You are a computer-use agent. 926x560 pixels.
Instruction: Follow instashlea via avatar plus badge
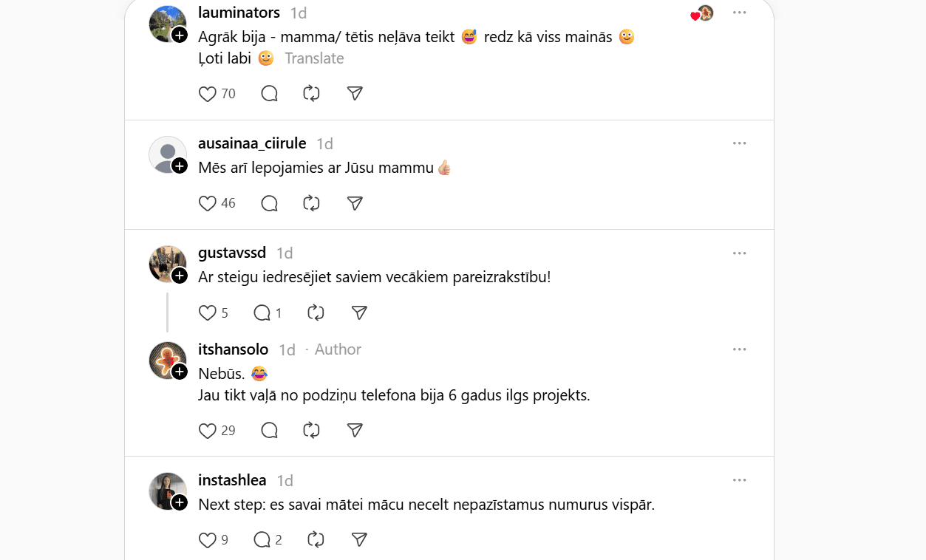[x=180, y=503]
